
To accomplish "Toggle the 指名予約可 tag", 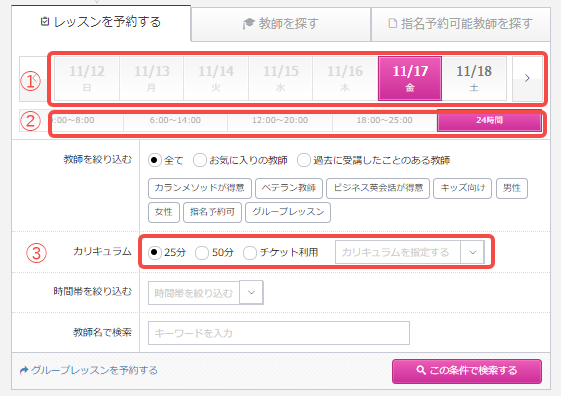I will click(x=212, y=212).
